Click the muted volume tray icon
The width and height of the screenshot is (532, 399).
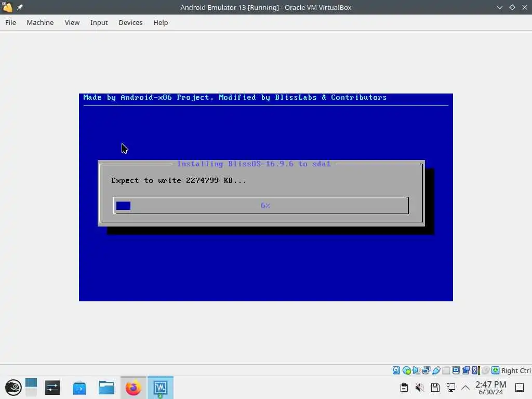419,388
